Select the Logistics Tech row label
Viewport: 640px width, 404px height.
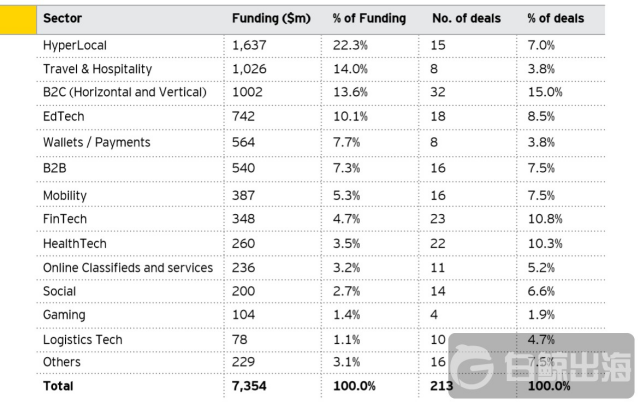82,339
